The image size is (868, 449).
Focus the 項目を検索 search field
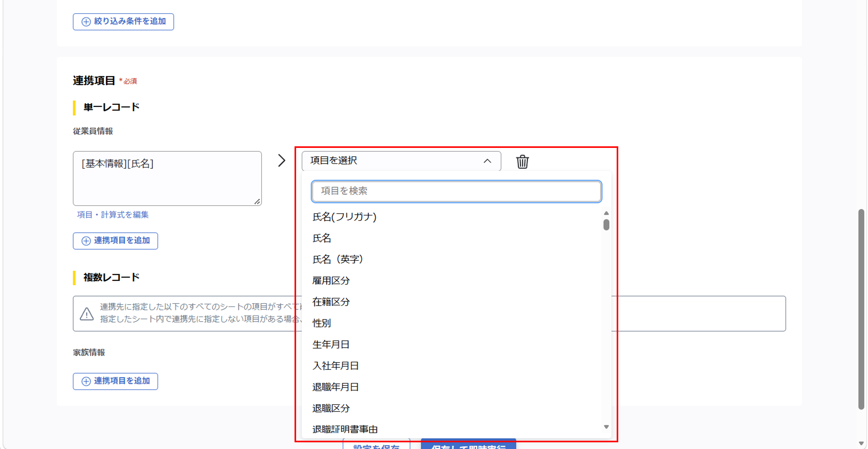coord(456,191)
